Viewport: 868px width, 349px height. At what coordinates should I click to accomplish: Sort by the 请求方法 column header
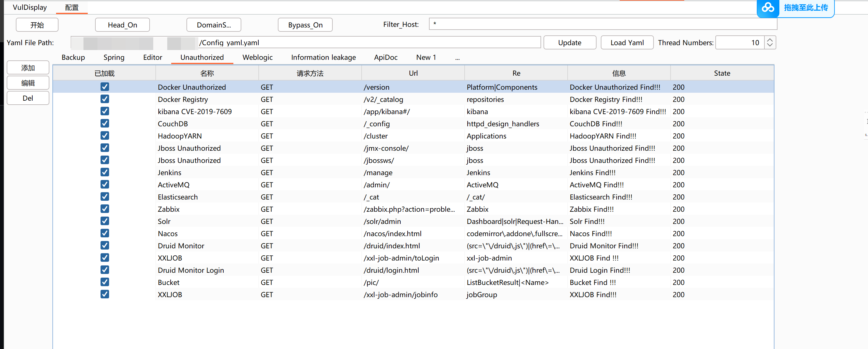pyautogui.click(x=310, y=73)
